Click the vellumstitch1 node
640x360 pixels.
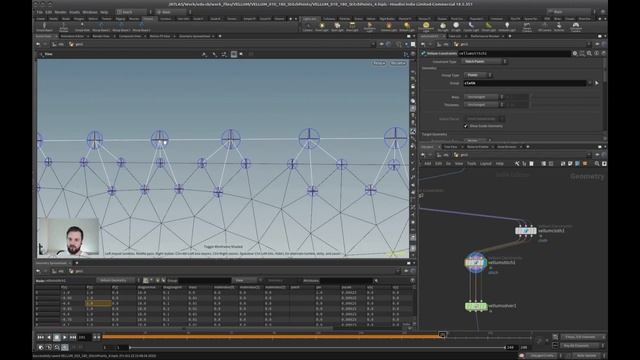click(475, 263)
